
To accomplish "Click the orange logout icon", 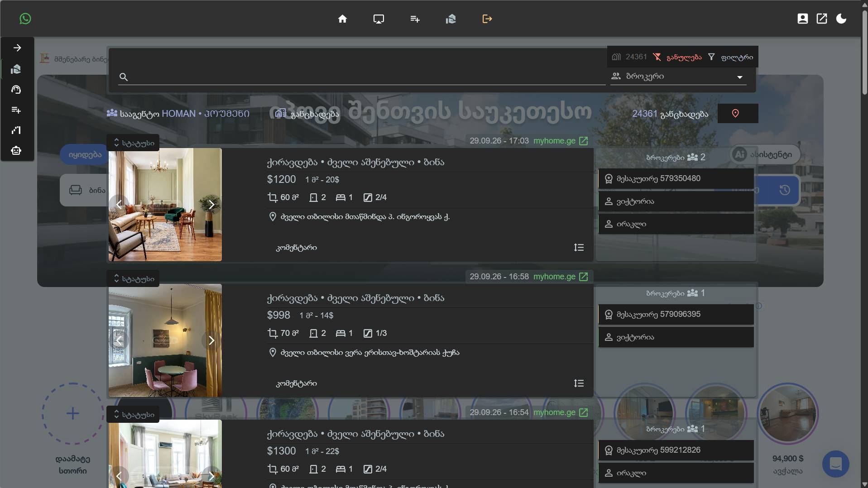I will point(487,19).
